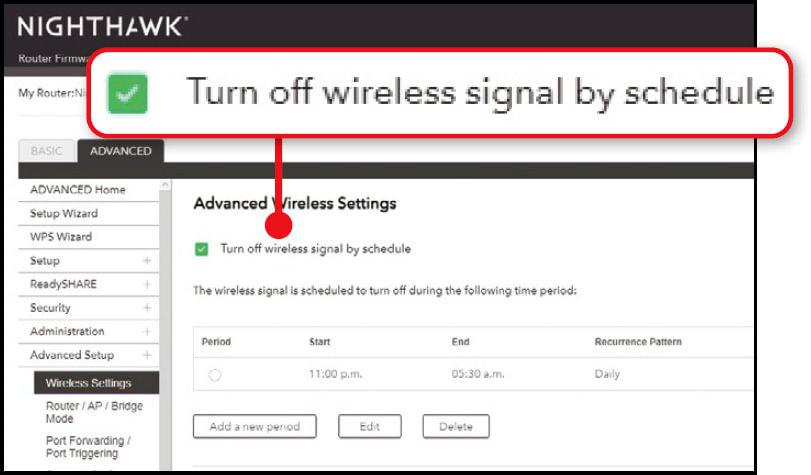Click the Security plus icon
The height and width of the screenshot is (475, 811).
pos(147,308)
